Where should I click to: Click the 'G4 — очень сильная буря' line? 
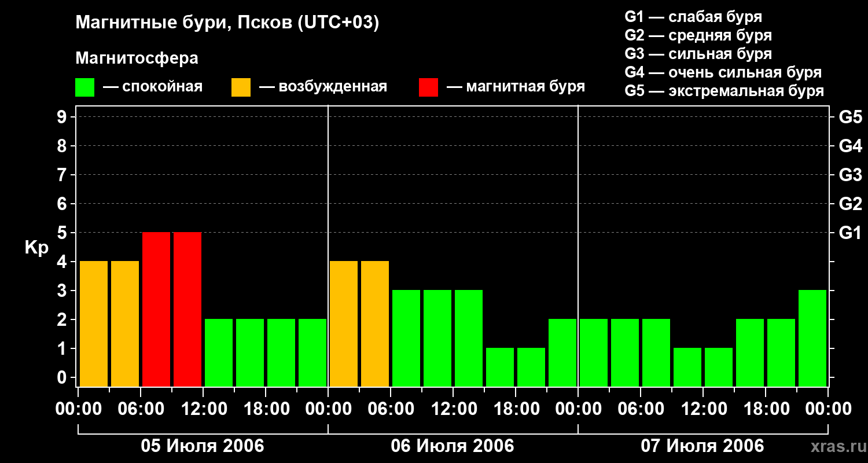723,72
